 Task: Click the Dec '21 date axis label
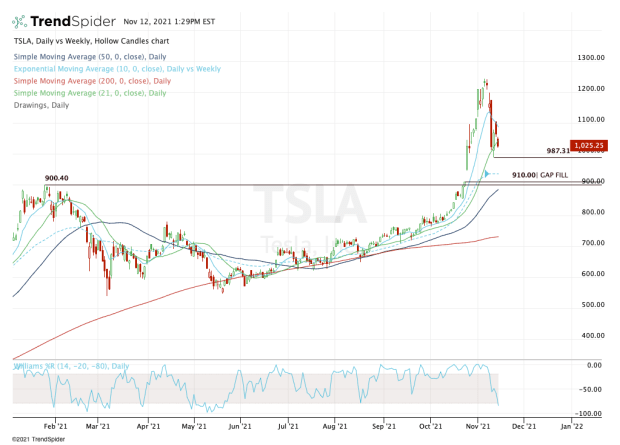tap(524, 426)
